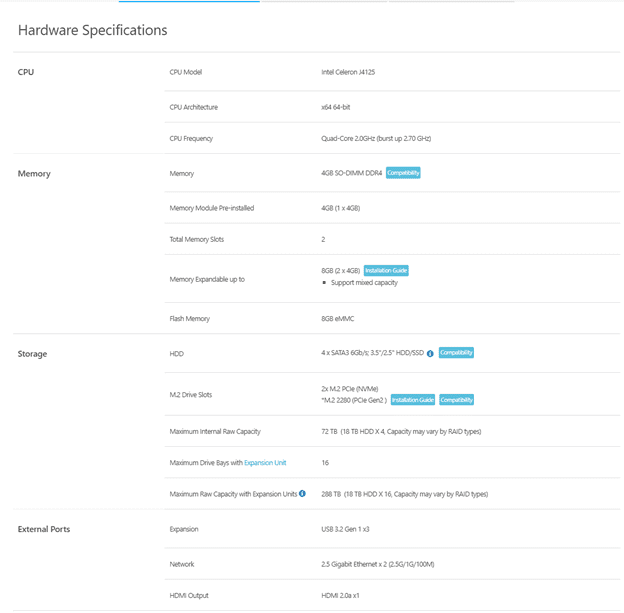This screenshot has width=624, height=613.
Task: Switch to the middle gray-underlined tab
Action: pos(324,1)
